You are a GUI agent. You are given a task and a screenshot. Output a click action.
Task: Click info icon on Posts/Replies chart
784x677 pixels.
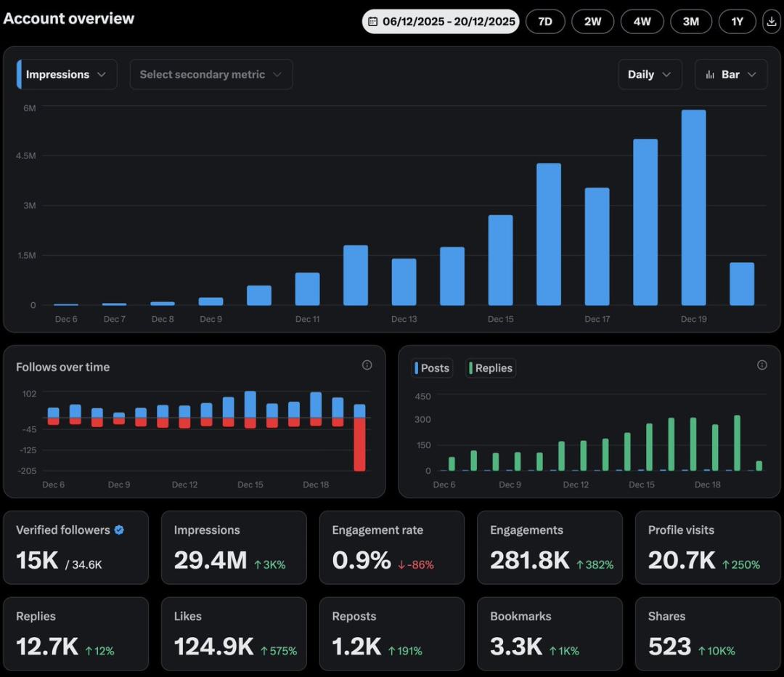click(x=761, y=365)
